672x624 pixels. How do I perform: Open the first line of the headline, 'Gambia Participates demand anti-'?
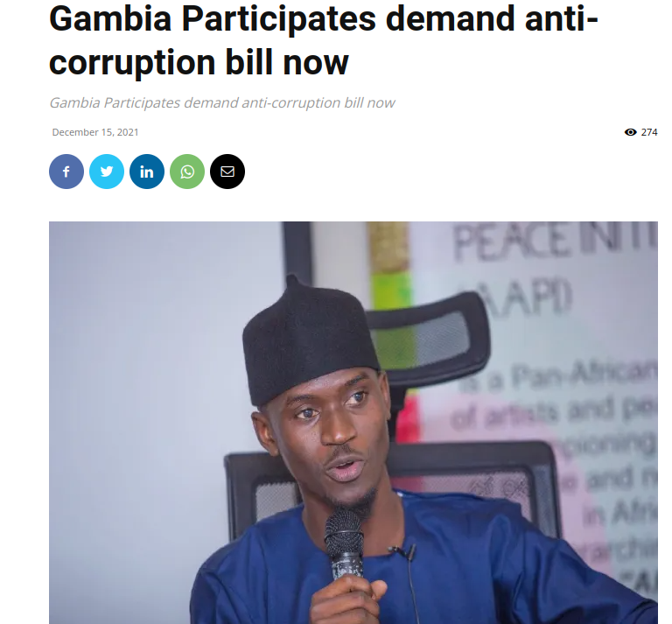click(324, 19)
